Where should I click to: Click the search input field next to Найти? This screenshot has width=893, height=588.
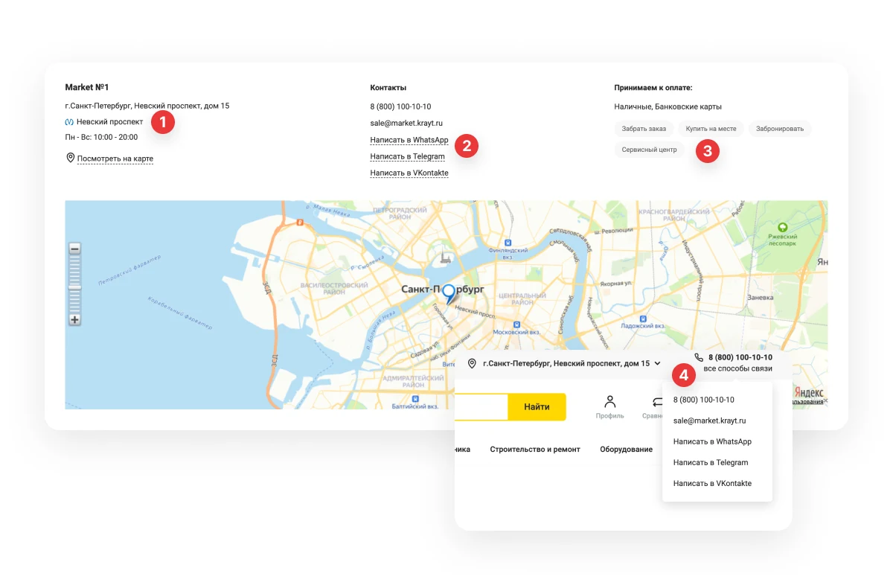[481, 407]
